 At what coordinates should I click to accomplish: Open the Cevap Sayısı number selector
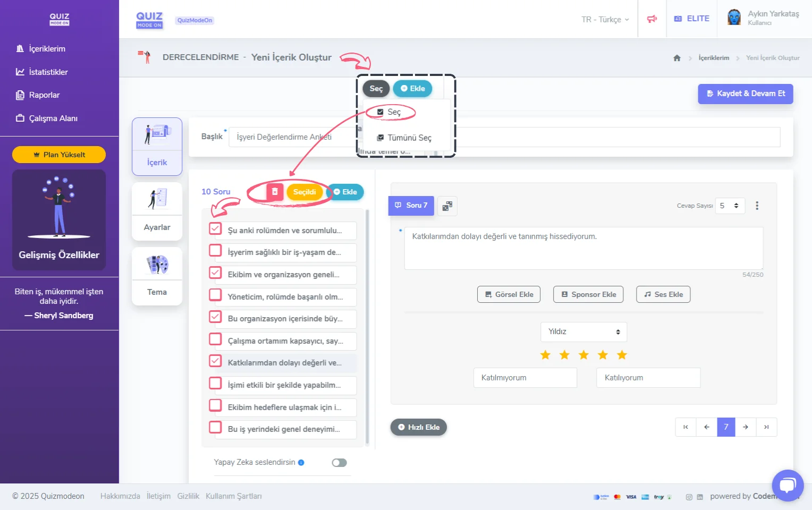(x=730, y=206)
